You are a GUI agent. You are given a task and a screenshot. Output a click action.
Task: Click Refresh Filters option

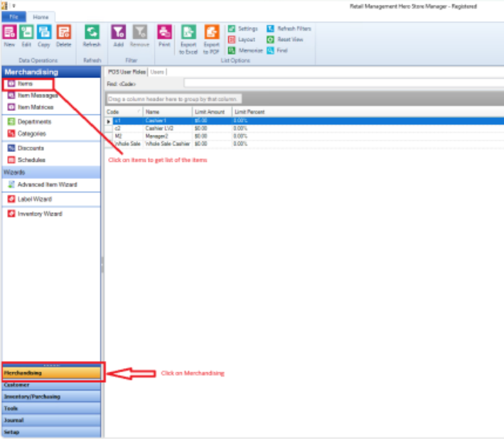coord(289,28)
